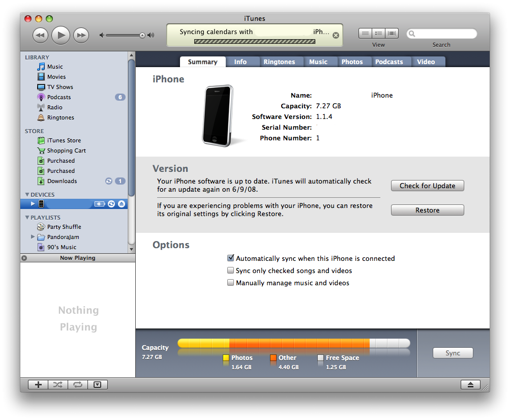Click sidebar scrollbar up arrow

[x=131, y=55]
